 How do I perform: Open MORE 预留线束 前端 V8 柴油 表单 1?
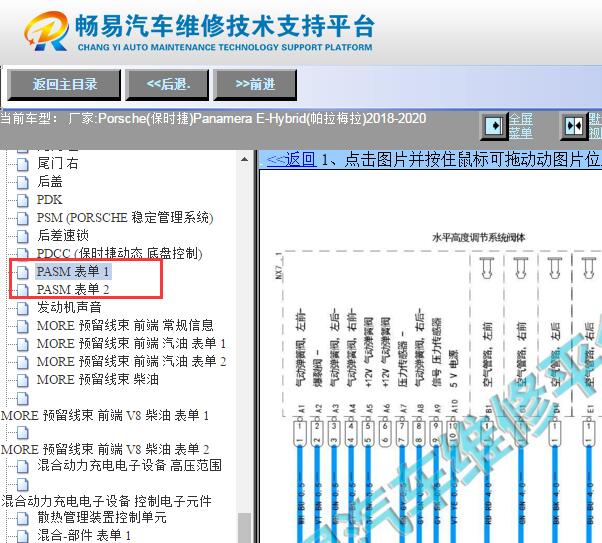click(105, 416)
